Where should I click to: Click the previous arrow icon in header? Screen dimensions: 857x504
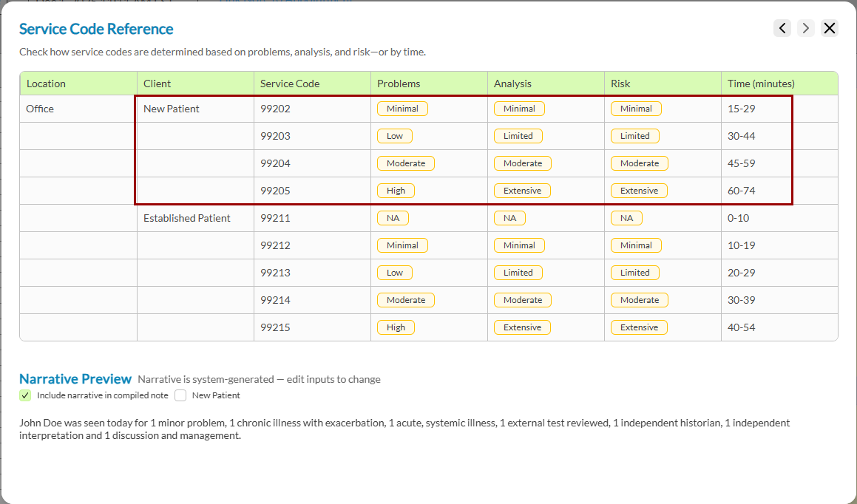coord(782,28)
